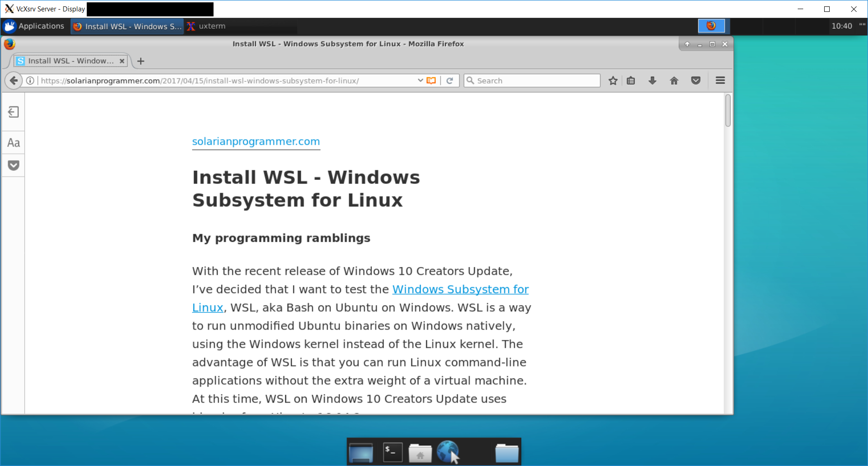Click Show Desktop icon in dock
868x466 pixels.
coord(361,452)
